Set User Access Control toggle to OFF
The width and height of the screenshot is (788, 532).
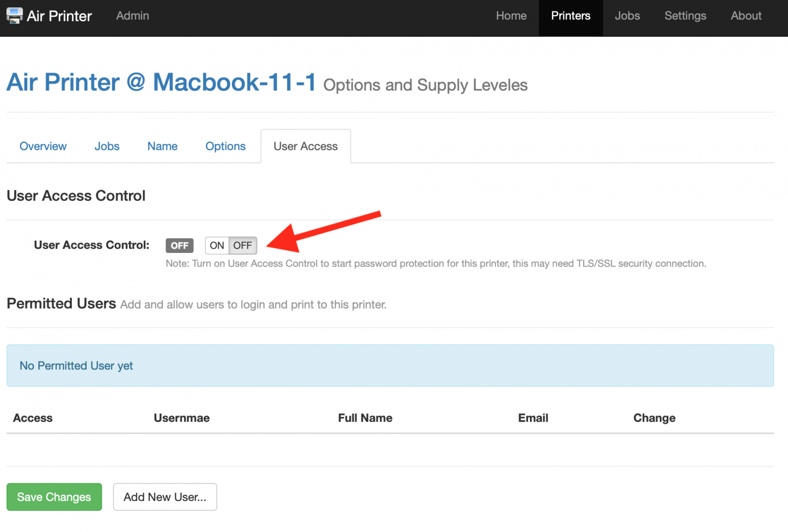(x=243, y=245)
